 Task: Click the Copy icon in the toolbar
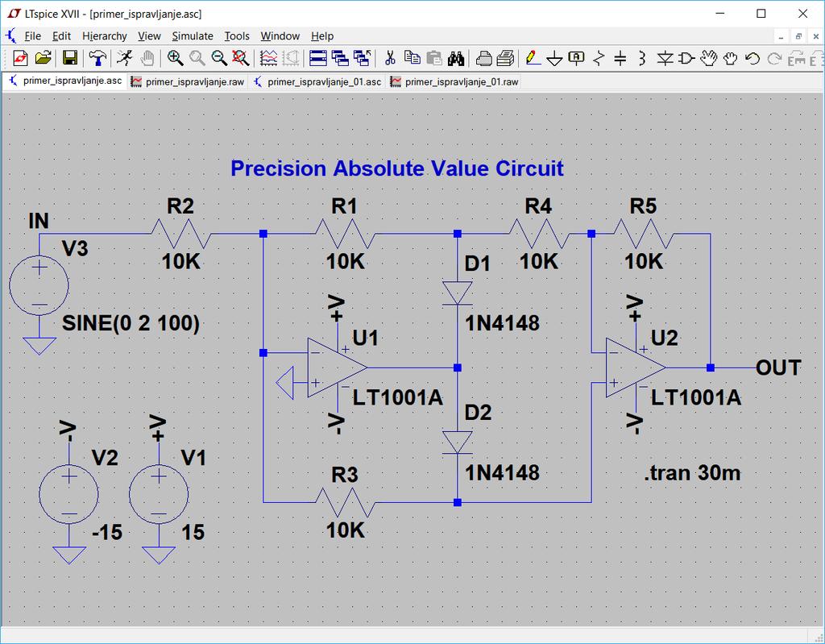click(412, 58)
